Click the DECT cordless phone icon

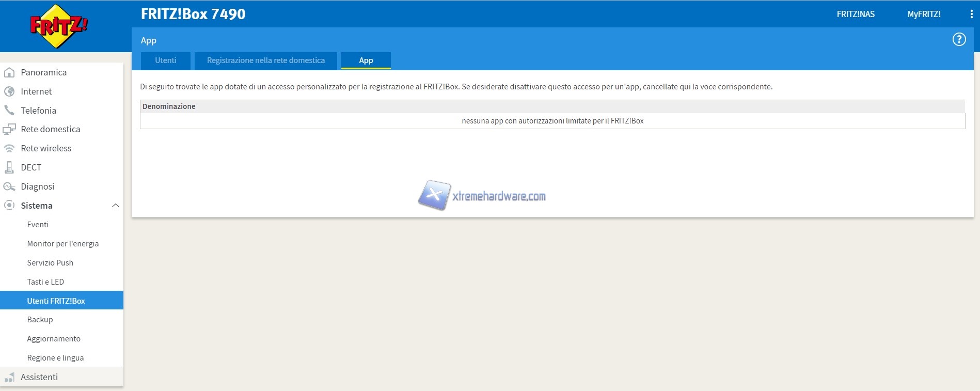9,167
